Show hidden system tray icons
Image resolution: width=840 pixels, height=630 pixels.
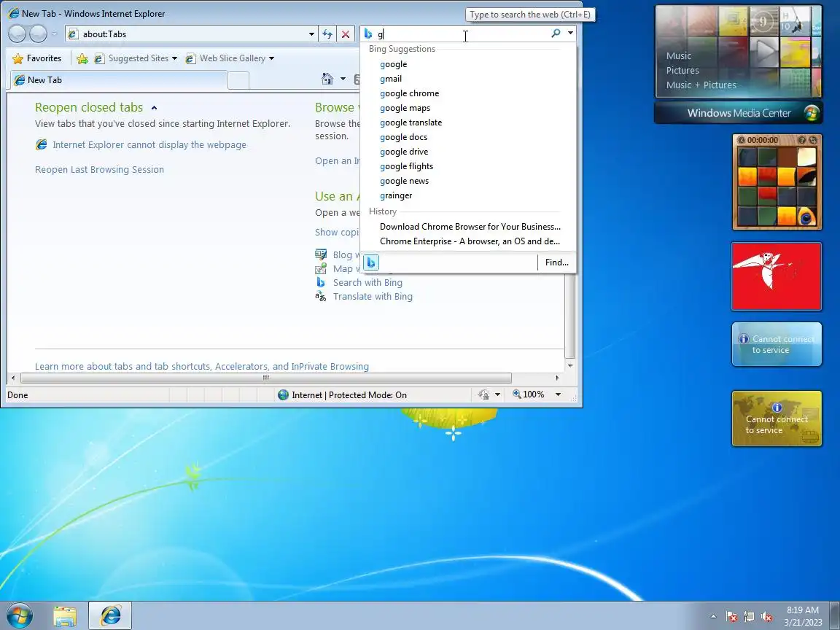(713, 616)
